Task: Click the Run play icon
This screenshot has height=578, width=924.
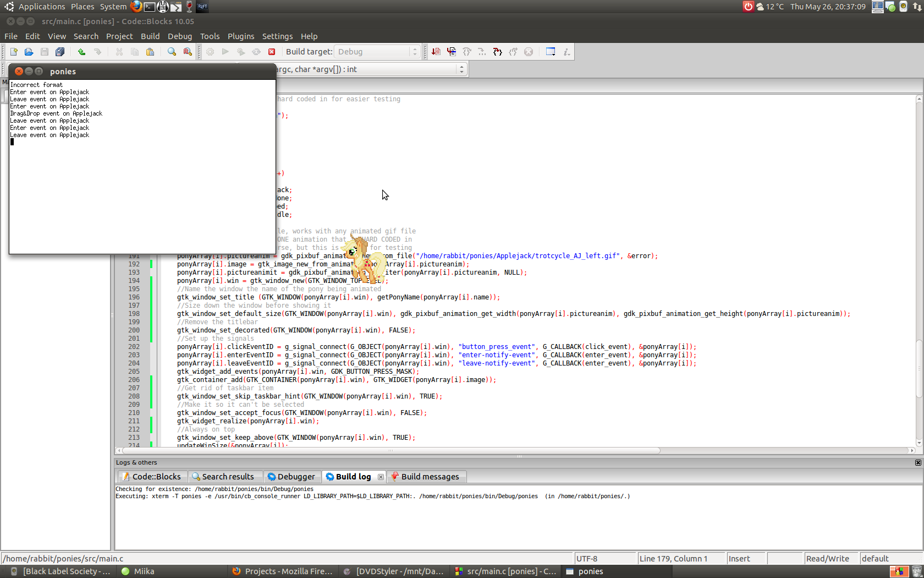Action: click(x=225, y=52)
